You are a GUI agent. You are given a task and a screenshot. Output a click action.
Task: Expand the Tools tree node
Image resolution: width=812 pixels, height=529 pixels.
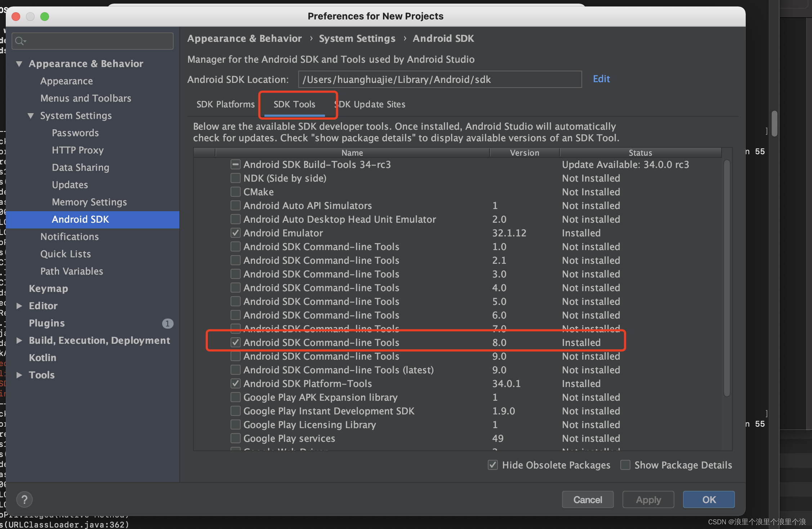coord(19,375)
